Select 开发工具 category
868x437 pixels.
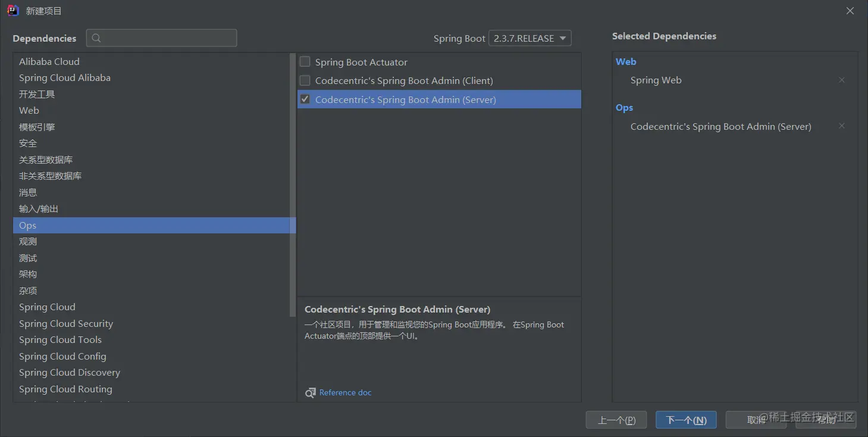point(151,94)
